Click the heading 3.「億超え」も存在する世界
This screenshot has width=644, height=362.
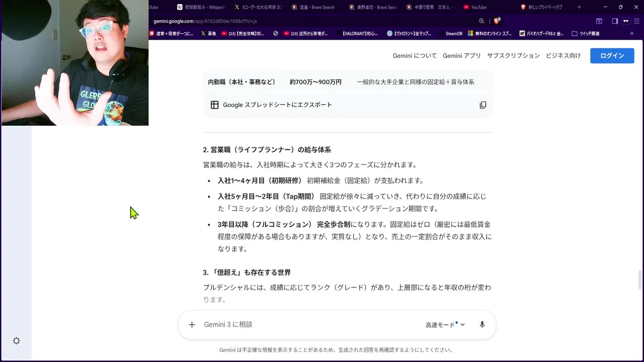pyautogui.click(x=247, y=273)
